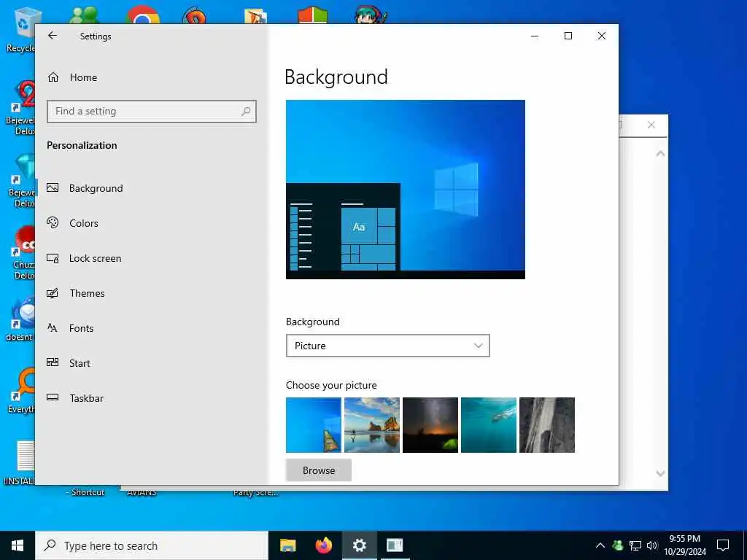This screenshot has width=747, height=560.
Task: Select the Chuzzle Deluxe desktop shortcut
Action: pyautogui.click(x=23, y=253)
